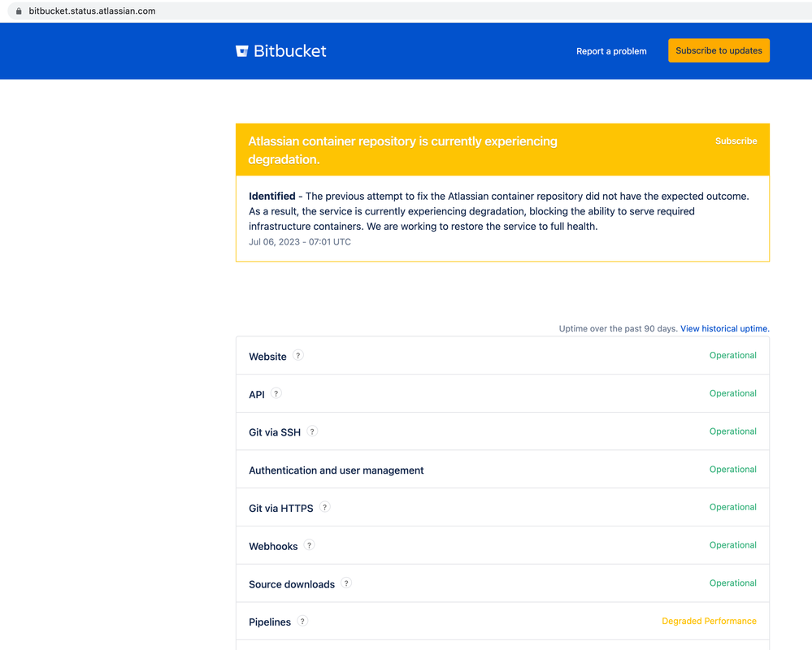Click the Bitbucket wordmark in the header
Image resolution: width=812 pixels, height=650 pixels.
click(290, 50)
